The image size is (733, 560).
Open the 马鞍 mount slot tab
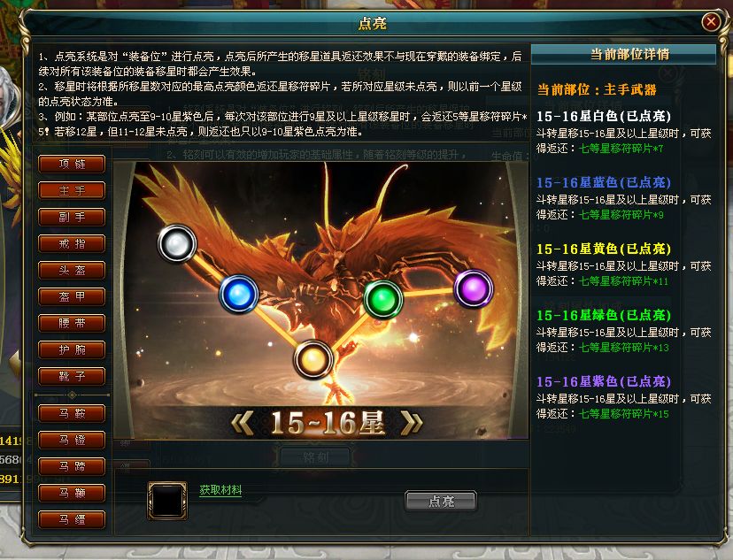[x=72, y=413]
